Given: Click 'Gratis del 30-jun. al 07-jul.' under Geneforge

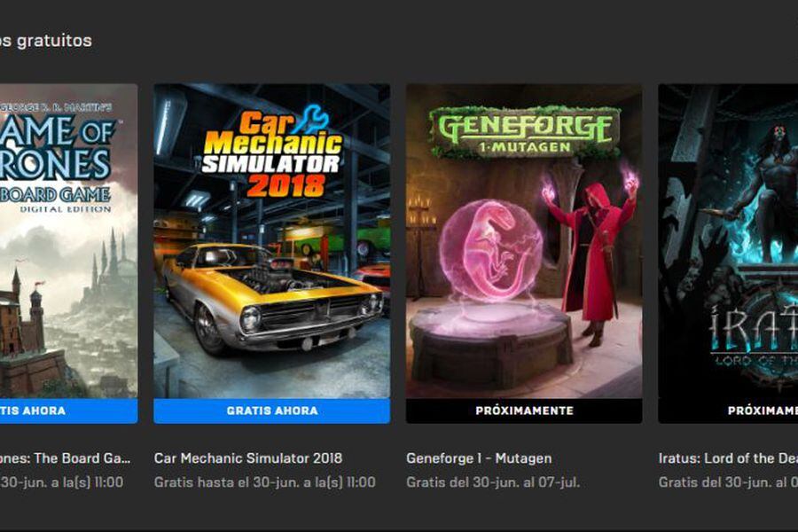Looking at the screenshot, I should [x=493, y=482].
